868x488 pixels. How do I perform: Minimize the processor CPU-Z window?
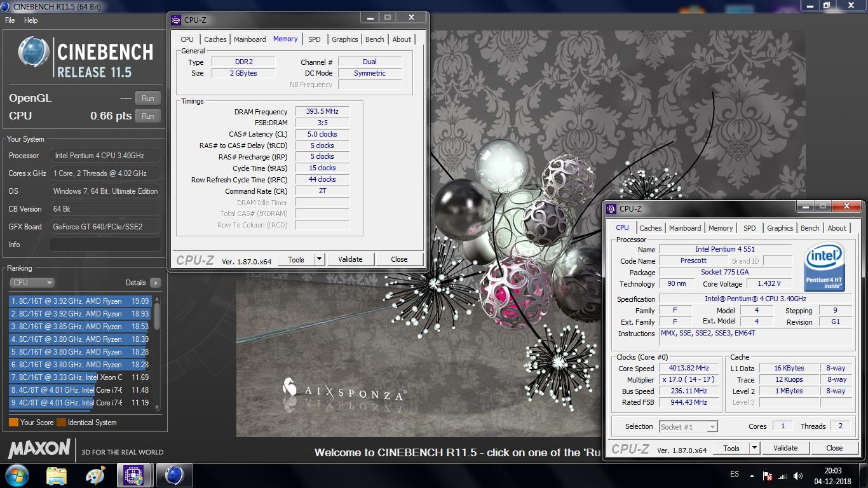(x=807, y=207)
